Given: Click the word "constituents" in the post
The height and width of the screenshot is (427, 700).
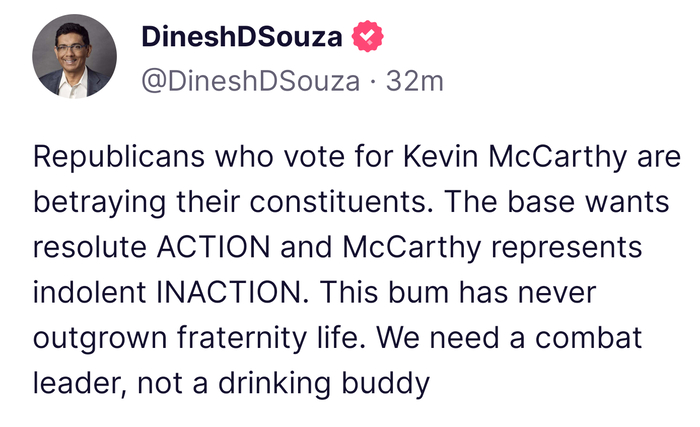Looking at the screenshot, I should 344,203.
